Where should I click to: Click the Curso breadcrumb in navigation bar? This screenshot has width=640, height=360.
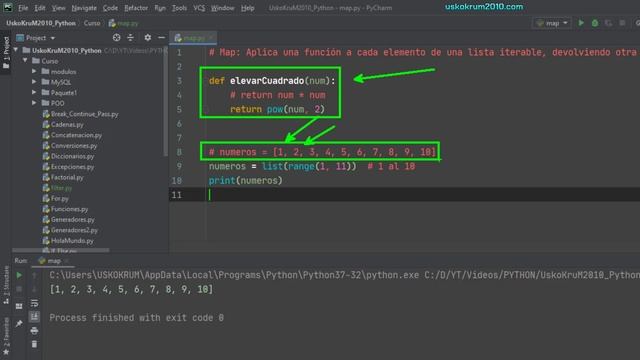click(x=92, y=23)
